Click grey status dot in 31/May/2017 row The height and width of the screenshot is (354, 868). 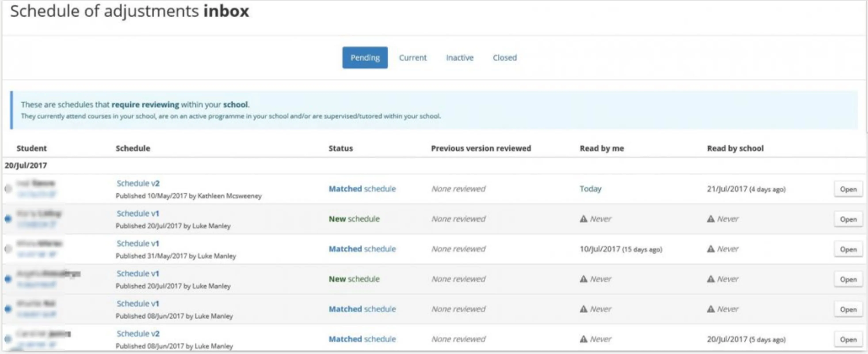tap(8, 249)
